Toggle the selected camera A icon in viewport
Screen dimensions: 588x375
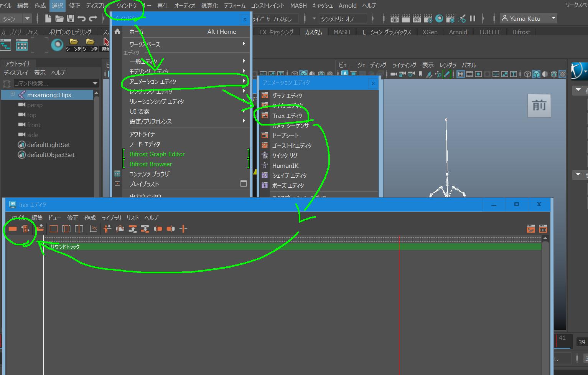(344, 74)
